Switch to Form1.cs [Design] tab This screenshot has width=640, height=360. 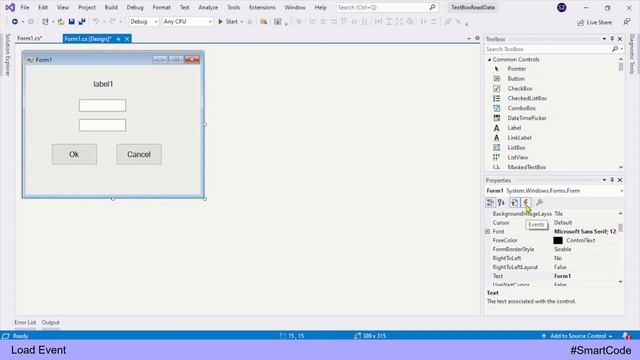click(88, 39)
